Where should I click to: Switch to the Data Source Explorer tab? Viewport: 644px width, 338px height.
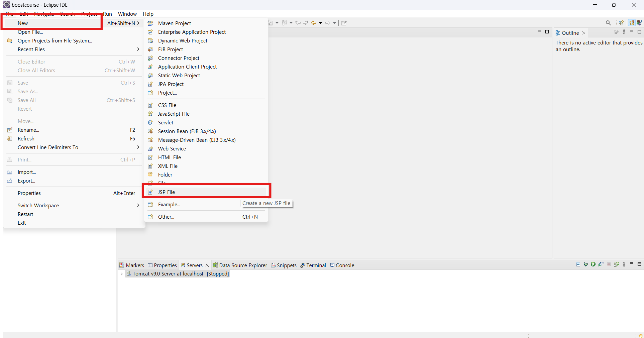click(x=240, y=265)
